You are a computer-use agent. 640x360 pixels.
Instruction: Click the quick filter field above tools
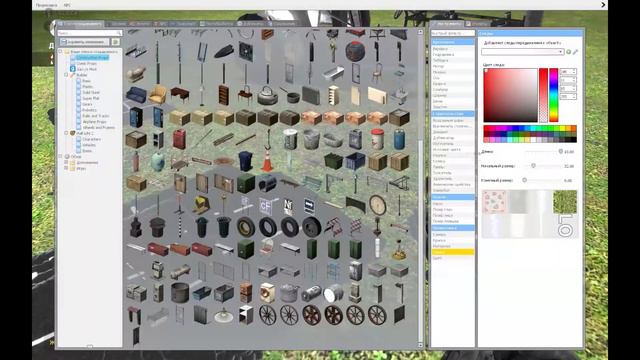[453, 33]
